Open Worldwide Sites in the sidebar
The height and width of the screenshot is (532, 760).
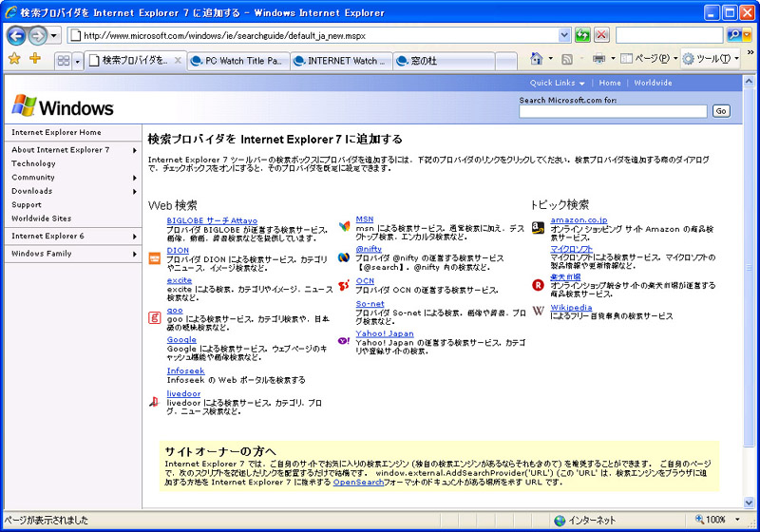click(41, 218)
